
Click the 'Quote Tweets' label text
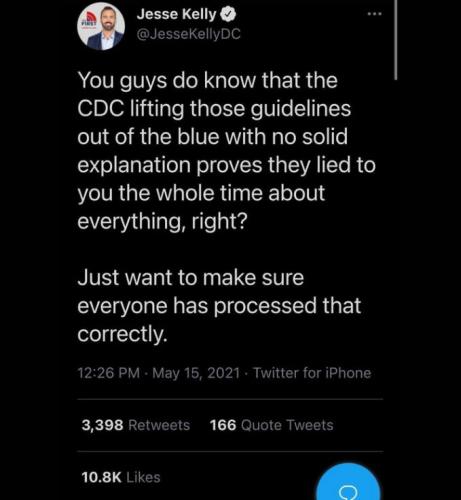pos(287,425)
